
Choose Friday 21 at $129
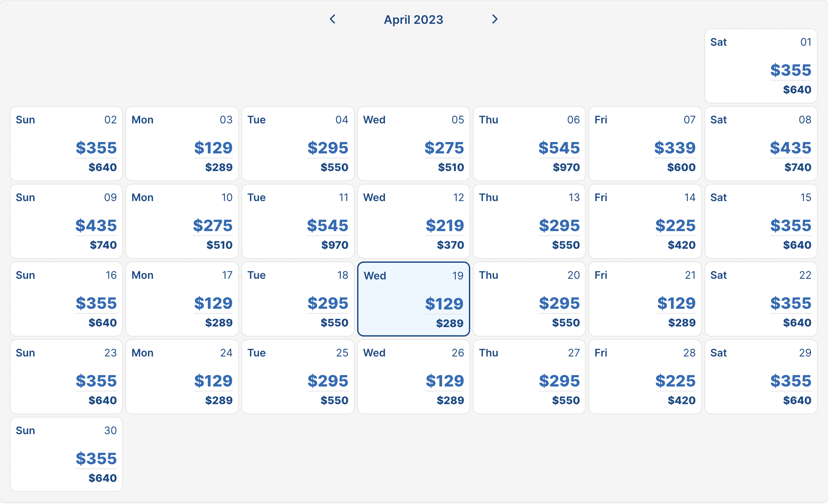pyautogui.click(x=644, y=299)
